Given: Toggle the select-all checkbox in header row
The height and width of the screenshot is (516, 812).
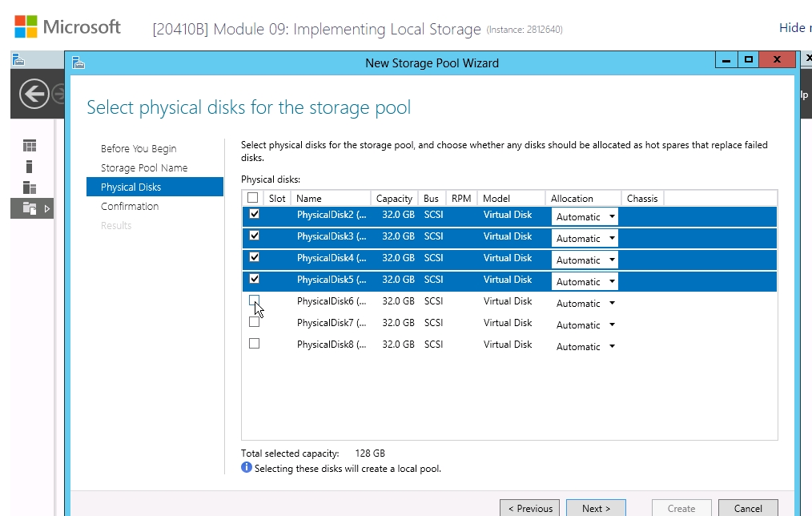Looking at the screenshot, I should pos(253,197).
